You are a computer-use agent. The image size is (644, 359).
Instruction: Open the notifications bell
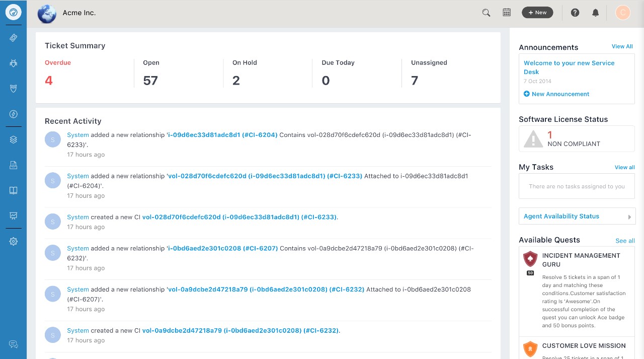[596, 13]
